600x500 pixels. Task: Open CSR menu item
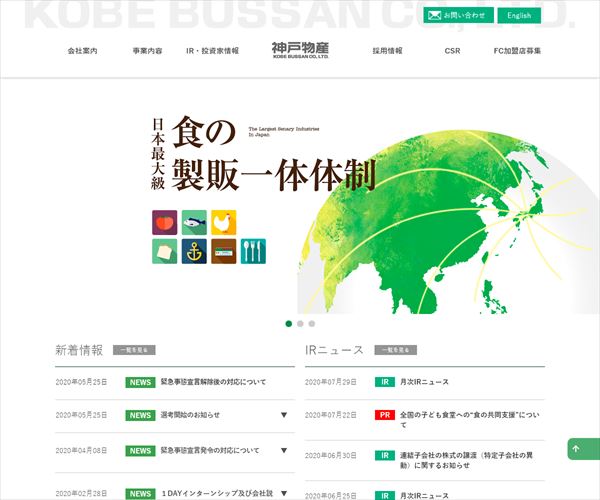tap(452, 50)
